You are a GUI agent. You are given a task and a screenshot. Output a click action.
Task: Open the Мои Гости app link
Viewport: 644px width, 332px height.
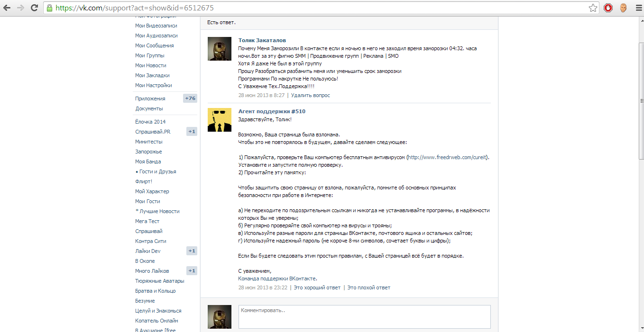click(147, 201)
